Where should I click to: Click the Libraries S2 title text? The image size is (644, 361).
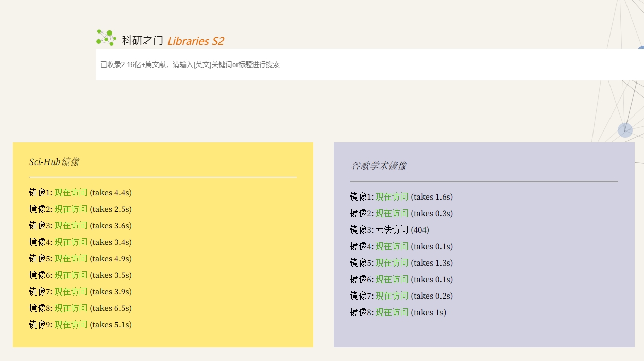pyautogui.click(x=195, y=41)
